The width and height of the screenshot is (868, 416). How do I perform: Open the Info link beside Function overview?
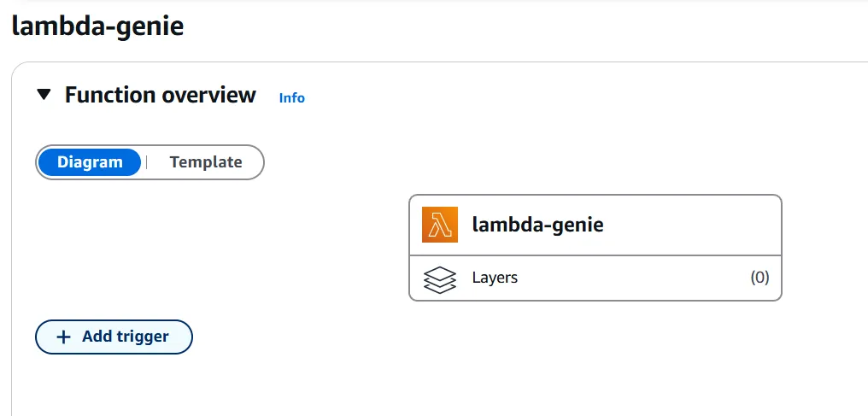[x=291, y=98]
